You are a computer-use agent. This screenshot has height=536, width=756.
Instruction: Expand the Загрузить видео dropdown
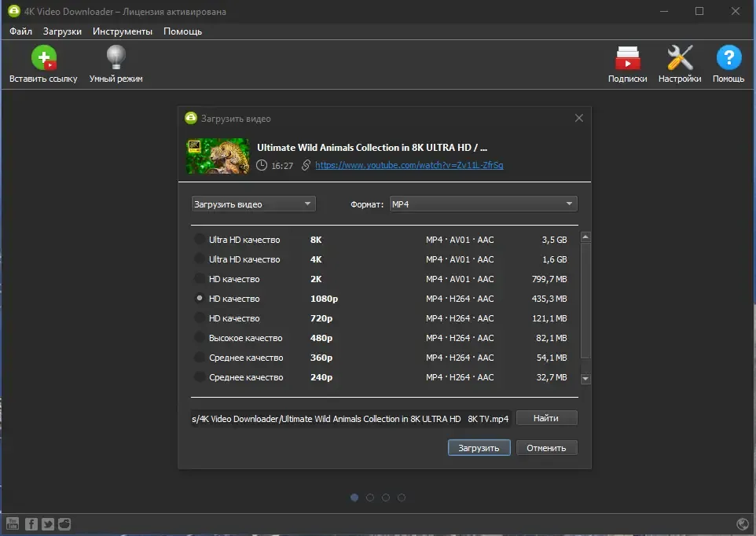(254, 204)
